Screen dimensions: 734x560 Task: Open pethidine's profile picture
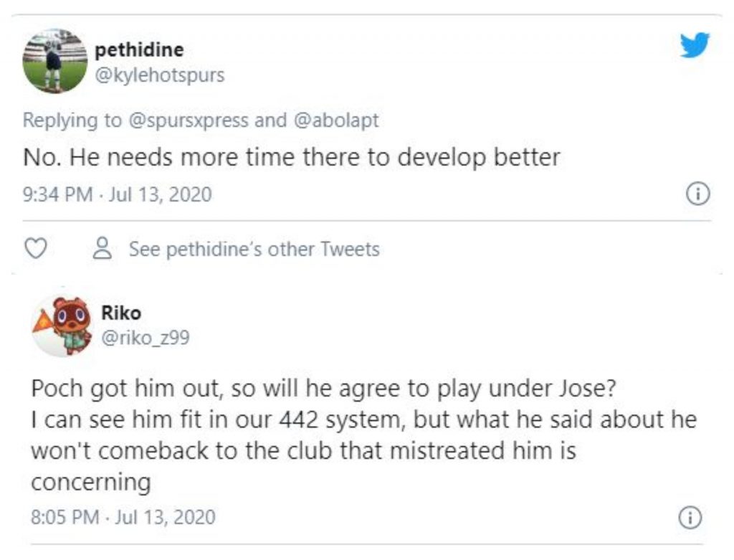tap(55, 62)
